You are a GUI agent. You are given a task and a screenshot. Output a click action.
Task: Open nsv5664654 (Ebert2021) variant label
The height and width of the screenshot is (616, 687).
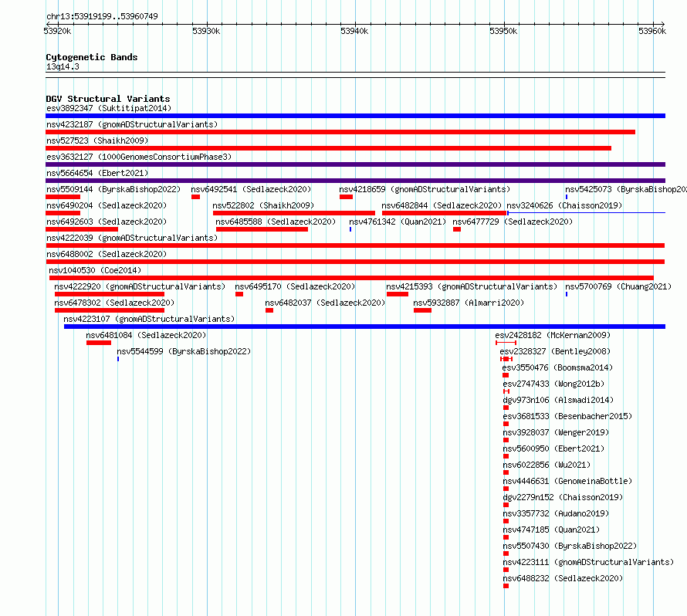coord(97,173)
